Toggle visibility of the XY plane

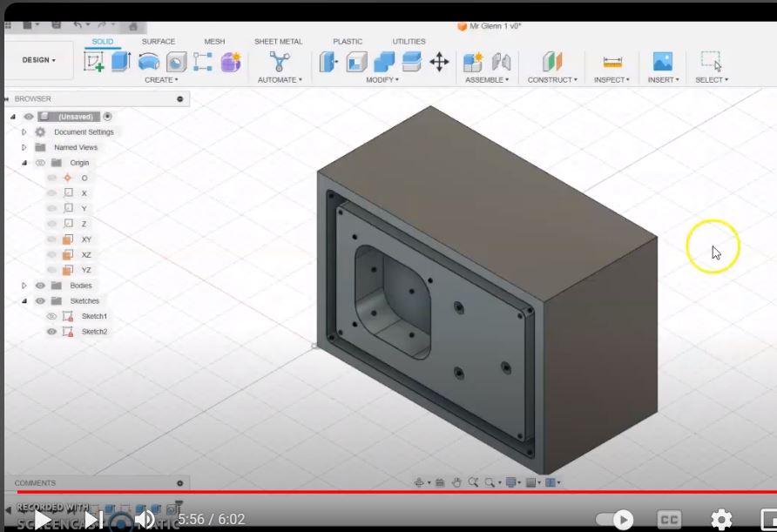point(51,239)
